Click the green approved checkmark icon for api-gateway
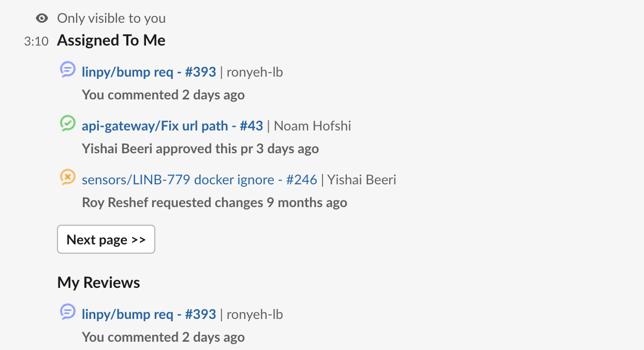Screen dimensions: 644x350 pos(68,123)
